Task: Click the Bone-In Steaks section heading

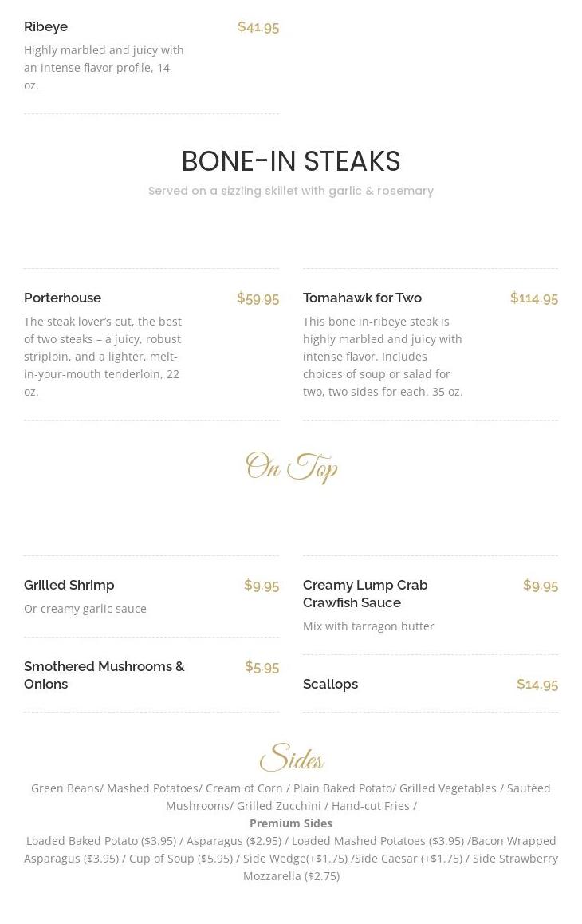Action: (x=291, y=161)
